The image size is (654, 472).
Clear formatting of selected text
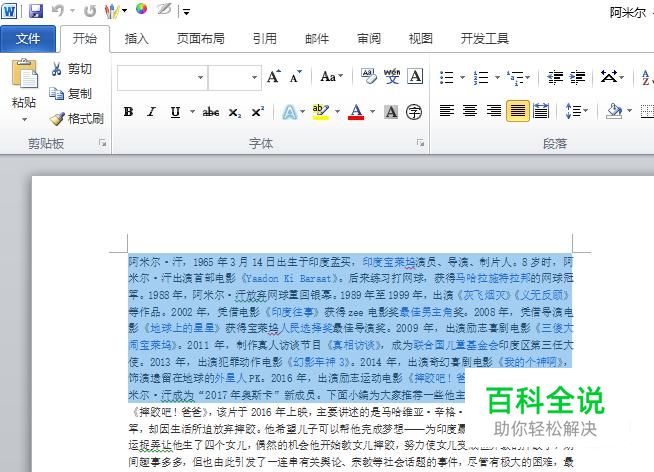(x=368, y=77)
